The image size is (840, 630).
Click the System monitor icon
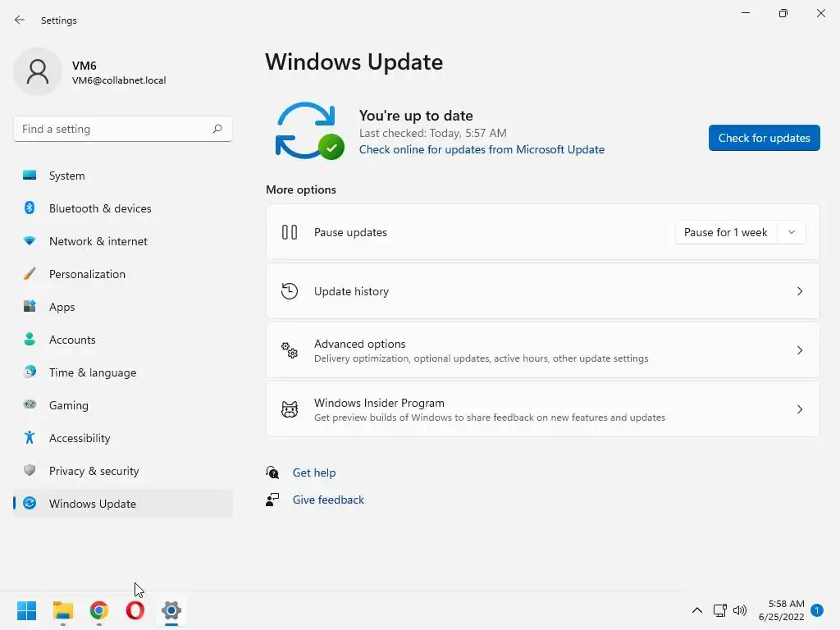(30, 176)
